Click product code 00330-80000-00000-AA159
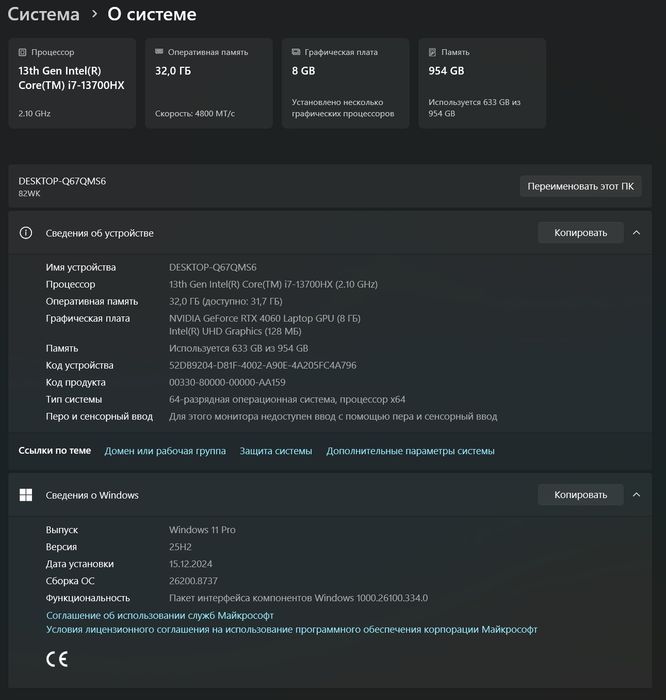 click(227, 382)
